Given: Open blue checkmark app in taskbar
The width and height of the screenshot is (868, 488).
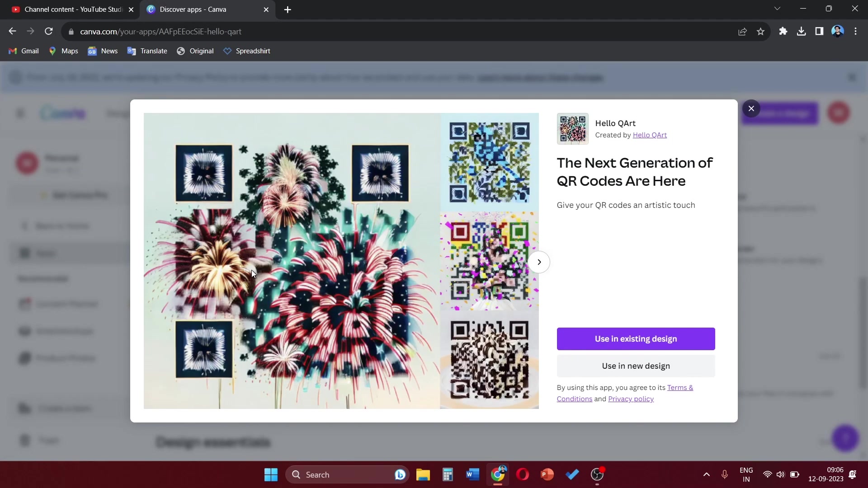Looking at the screenshot, I should tap(572, 475).
